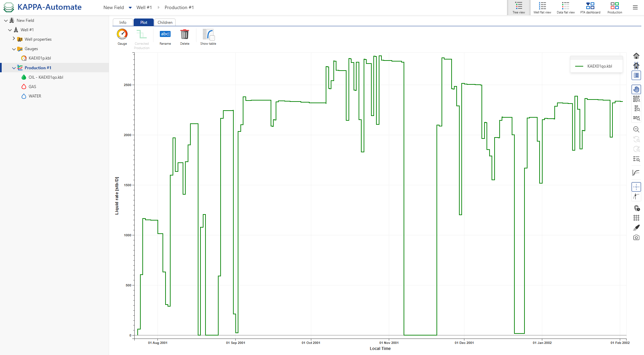Take a plot snapshot with camera icon

coord(636,238)
